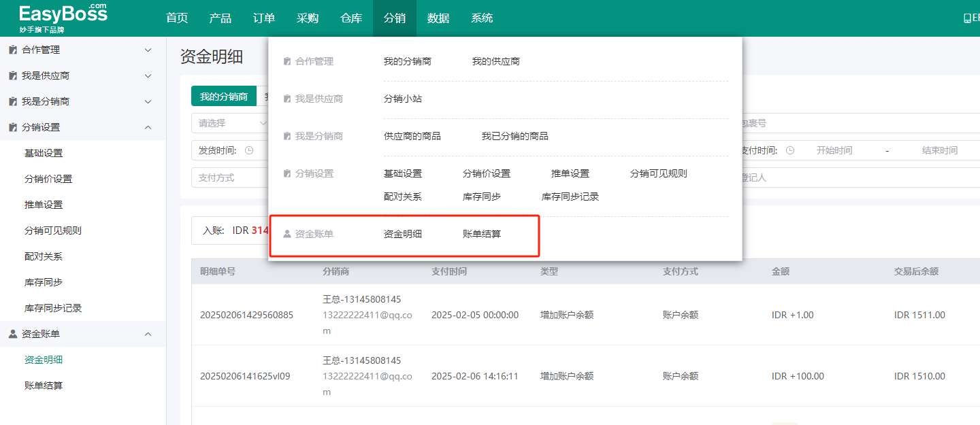Click the 我是供应商 sidebar clipboard icon
Image resolution: width=980 pixels, height=425 pixels.
12,75
